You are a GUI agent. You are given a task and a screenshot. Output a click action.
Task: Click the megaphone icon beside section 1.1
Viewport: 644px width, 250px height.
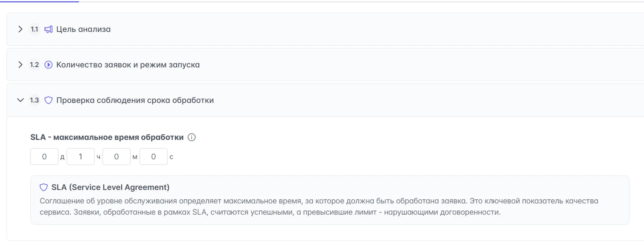(48, 29)
